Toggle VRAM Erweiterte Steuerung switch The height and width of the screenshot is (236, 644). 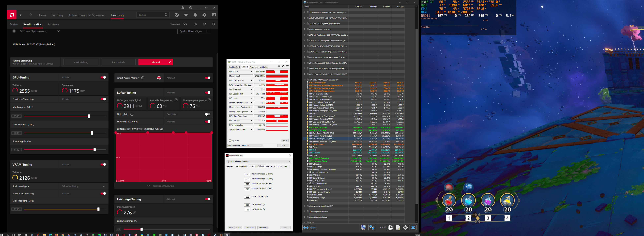[103, 193]
